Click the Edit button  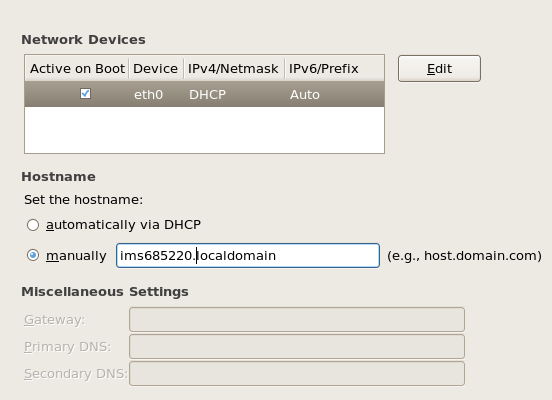[439, 68]
